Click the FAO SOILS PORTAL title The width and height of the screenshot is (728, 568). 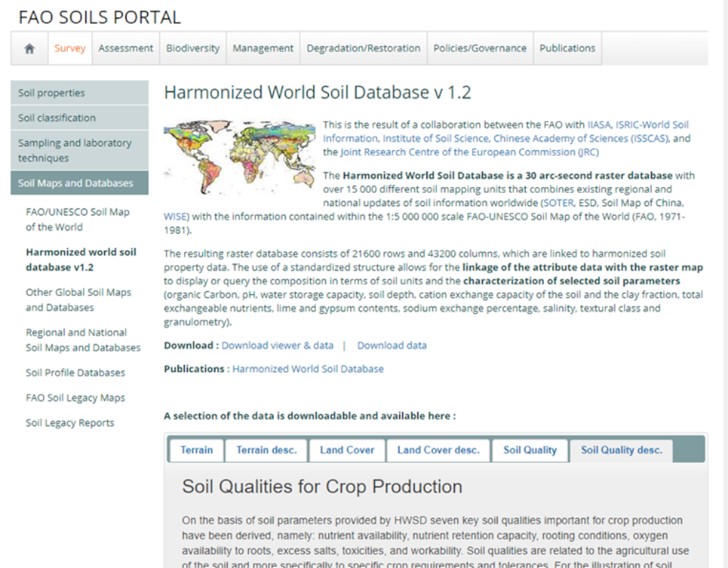[x=99, y=17]
